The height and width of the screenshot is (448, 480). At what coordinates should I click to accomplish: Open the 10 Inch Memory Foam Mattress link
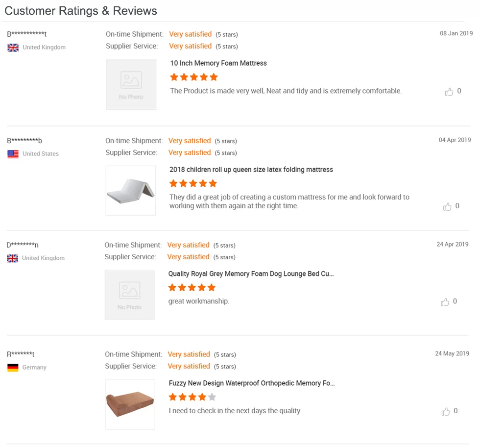click(x=218, y=63)
